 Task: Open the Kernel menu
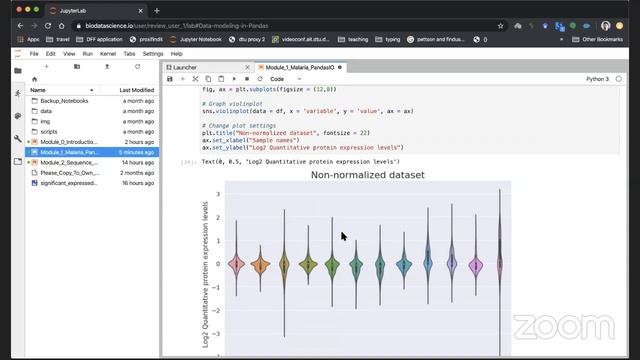click(x=108, y=54)
